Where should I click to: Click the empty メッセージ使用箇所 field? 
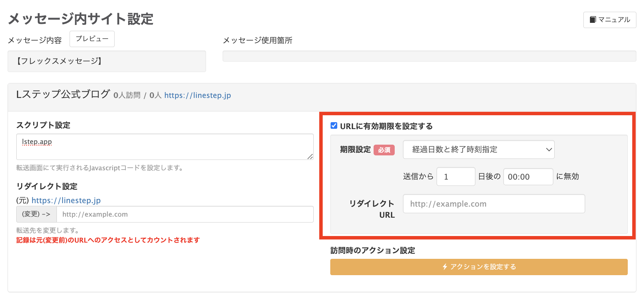pos(429,56)
